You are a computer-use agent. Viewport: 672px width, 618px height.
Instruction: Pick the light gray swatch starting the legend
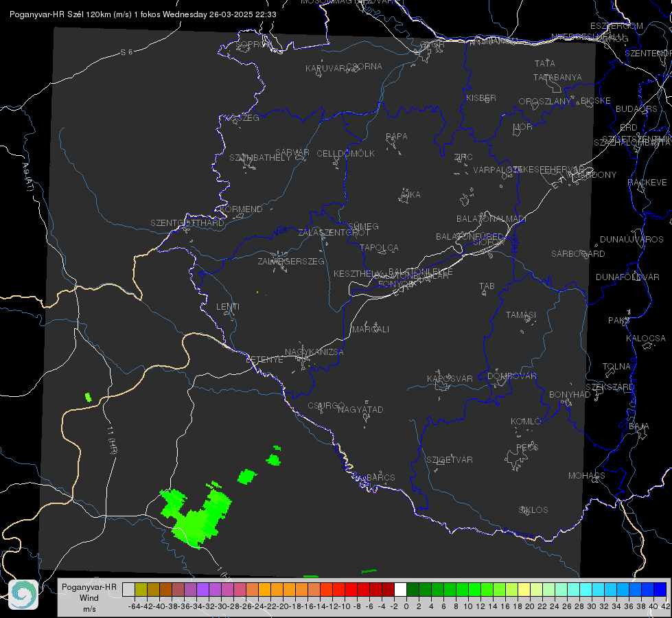(x=128, y=589)
